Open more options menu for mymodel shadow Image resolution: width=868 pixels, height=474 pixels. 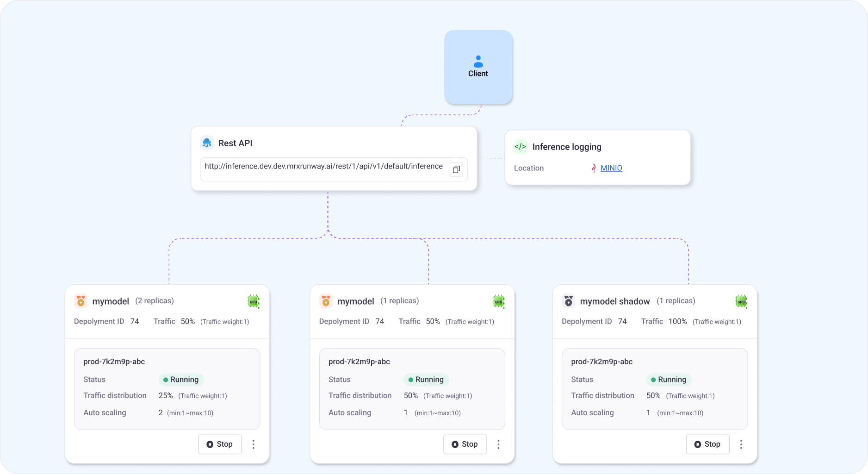[x=741, y=444]
